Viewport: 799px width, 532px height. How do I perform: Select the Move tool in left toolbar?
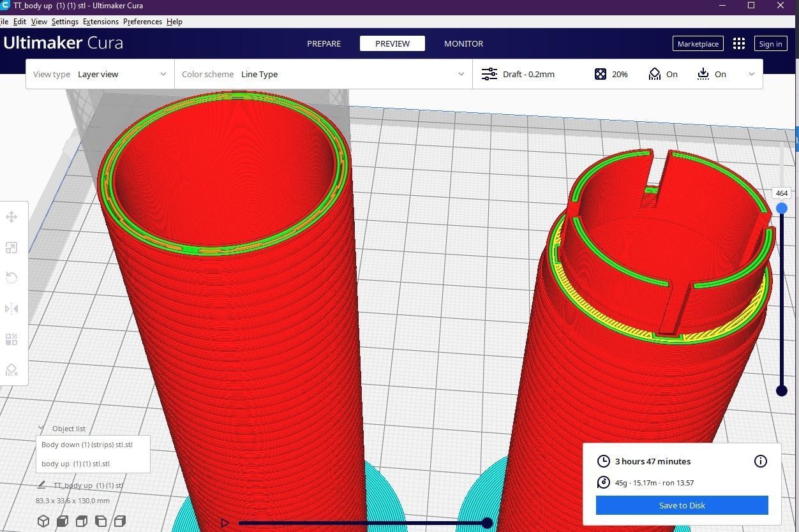tap(11, 217)
